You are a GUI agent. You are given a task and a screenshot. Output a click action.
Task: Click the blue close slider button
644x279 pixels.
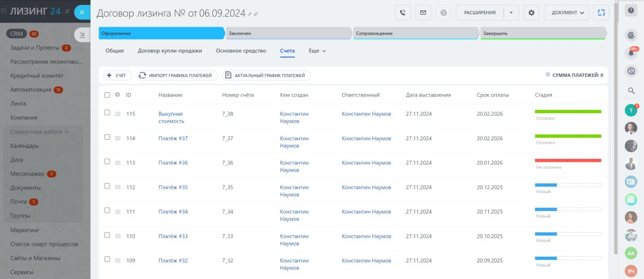coord(82,12)
